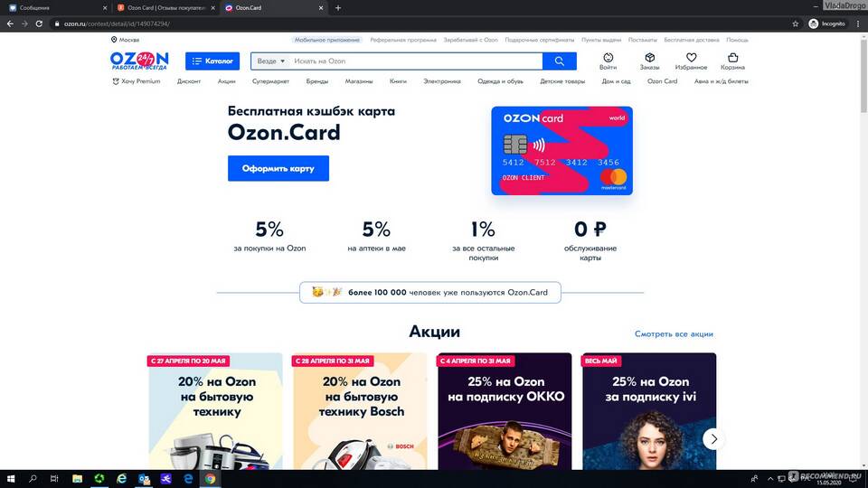Open Chrome from the Windows taskbar
This screenshot has width=868, height=488.
pyautogui.click(x=211, y=479)
